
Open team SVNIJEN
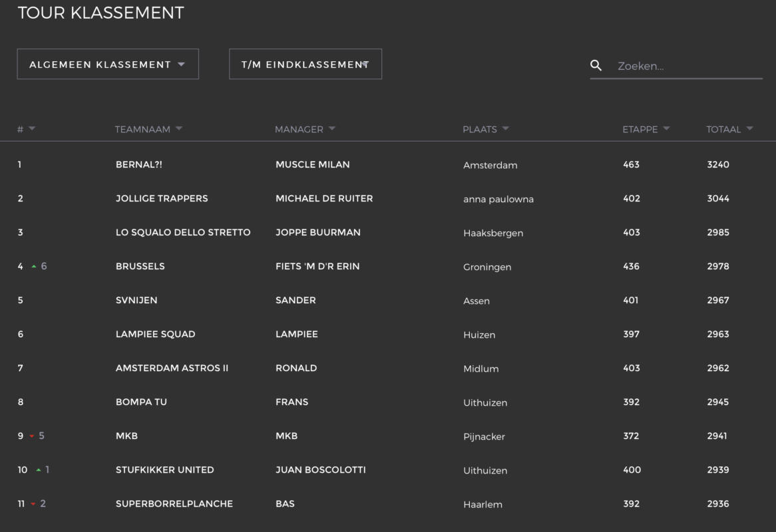pyautogui.click(x=136, y=300)
